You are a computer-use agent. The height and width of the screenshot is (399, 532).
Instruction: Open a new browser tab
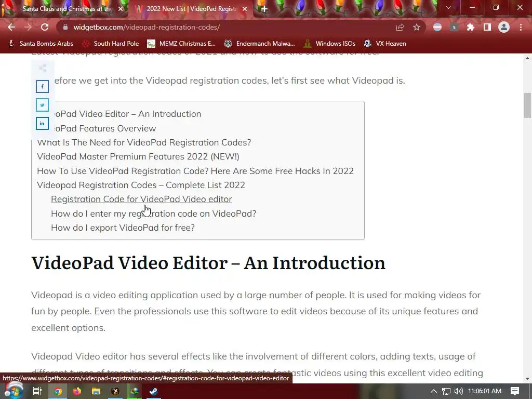pyautogui.click(x=264, y=9)
